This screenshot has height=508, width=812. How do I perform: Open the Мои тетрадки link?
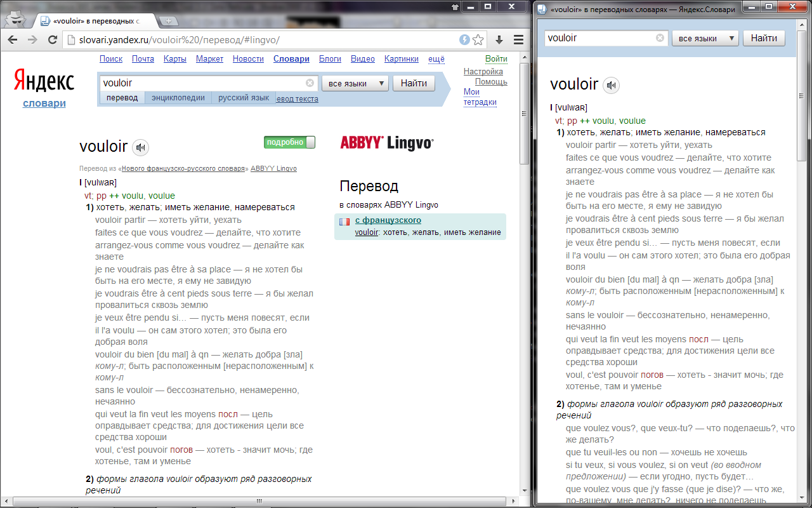480,97
